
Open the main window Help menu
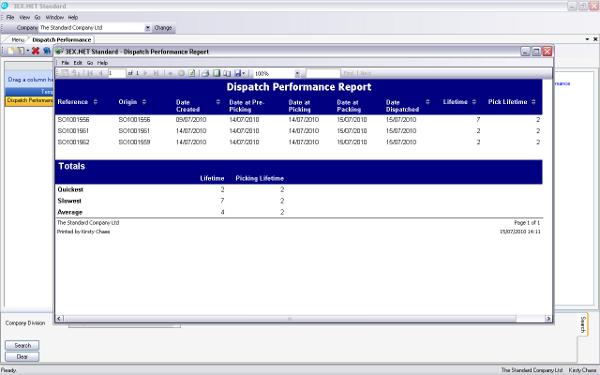point(73,17)
